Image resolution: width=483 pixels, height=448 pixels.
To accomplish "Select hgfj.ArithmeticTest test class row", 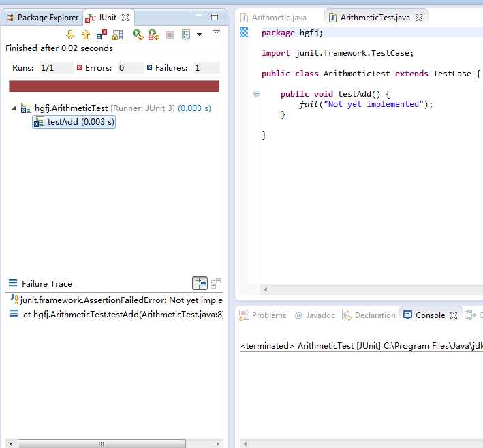I will [x=116, y=108].
